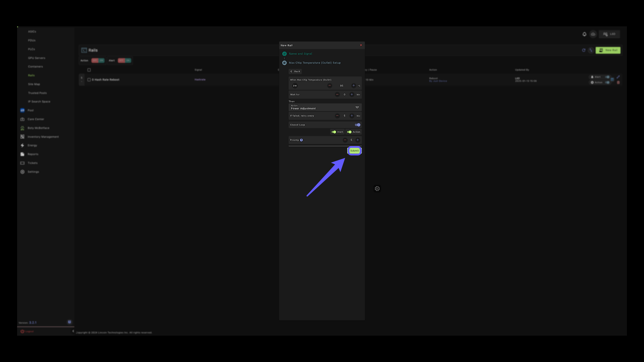Screen dimensions: 644x362
Task: Toggle Alert for the Hash Rate Reboot row
Action: [x=607, y=77]
